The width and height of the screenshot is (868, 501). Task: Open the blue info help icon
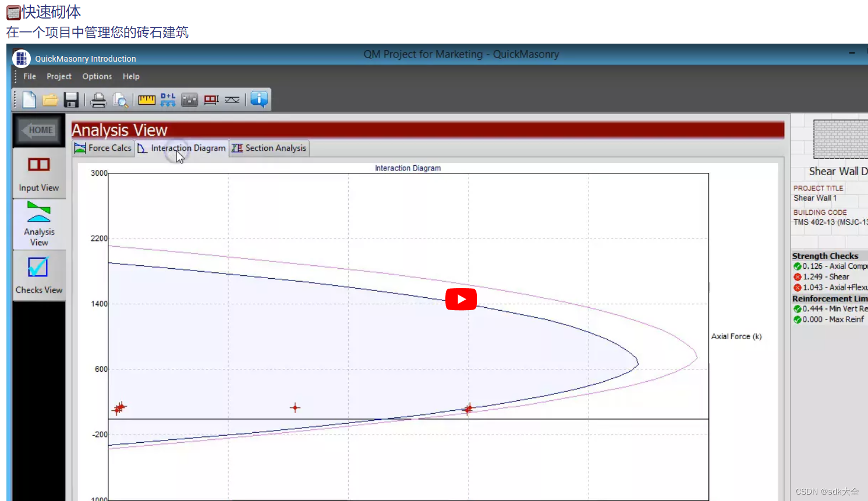coord(259,100)
